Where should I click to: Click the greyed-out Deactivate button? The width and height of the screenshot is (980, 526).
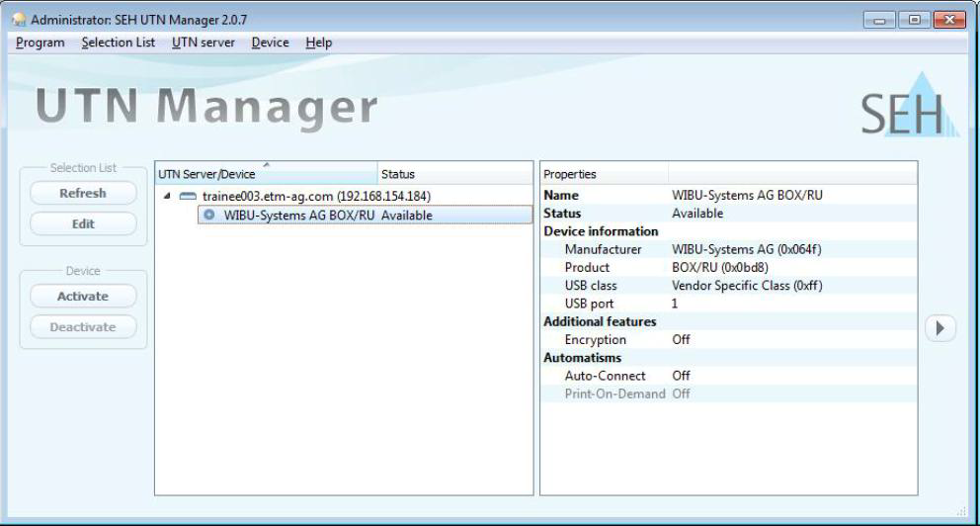click(83, 327)
